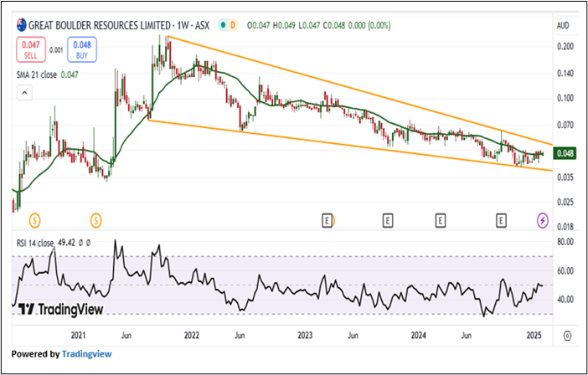This screenshot has width=588, height=375.
Task: Click the TradingView logo
Action: pos(61,310)
